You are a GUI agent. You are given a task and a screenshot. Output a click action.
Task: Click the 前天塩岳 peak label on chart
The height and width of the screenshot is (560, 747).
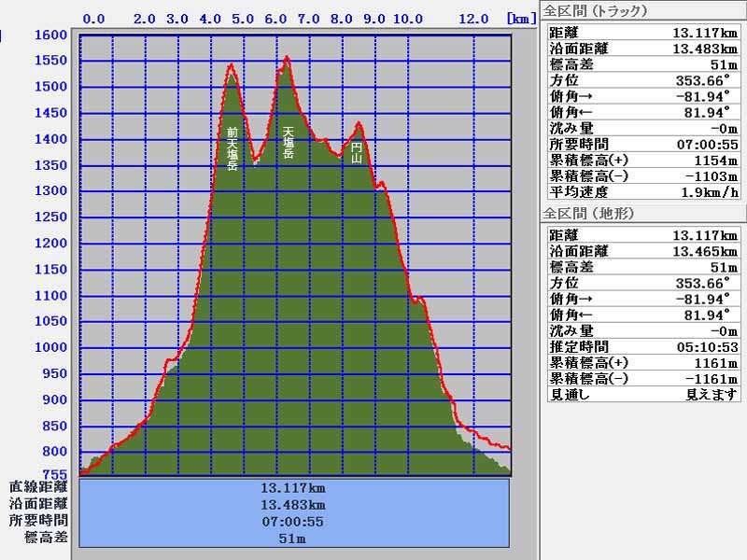pos(232,149)
